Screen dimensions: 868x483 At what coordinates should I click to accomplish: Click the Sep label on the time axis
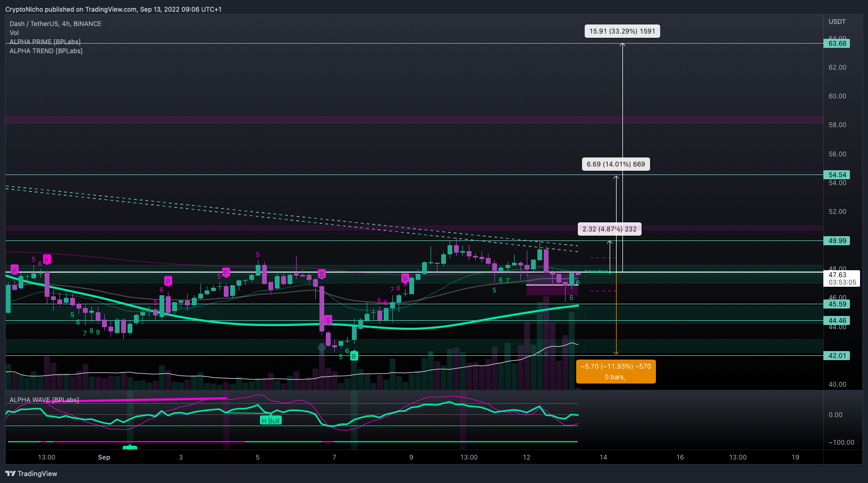pos(104,457)
